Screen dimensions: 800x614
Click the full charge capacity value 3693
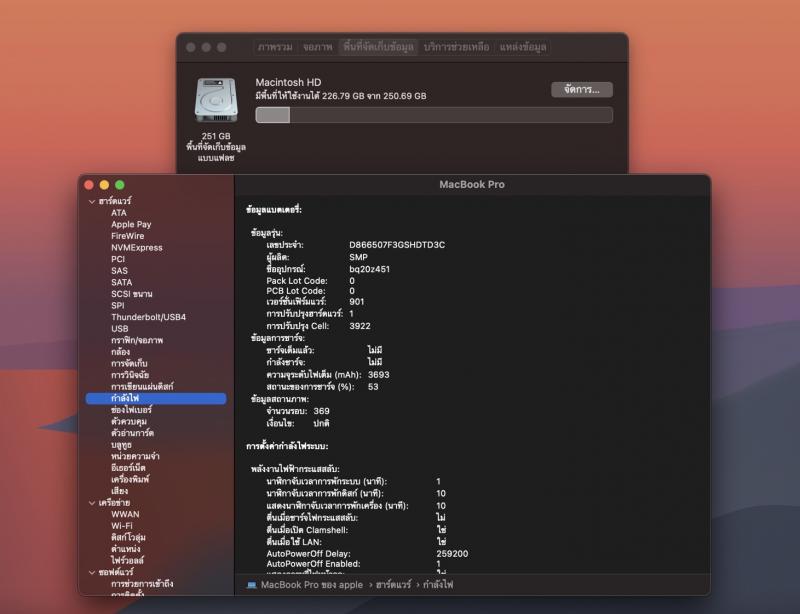click(x=379, y=375)
